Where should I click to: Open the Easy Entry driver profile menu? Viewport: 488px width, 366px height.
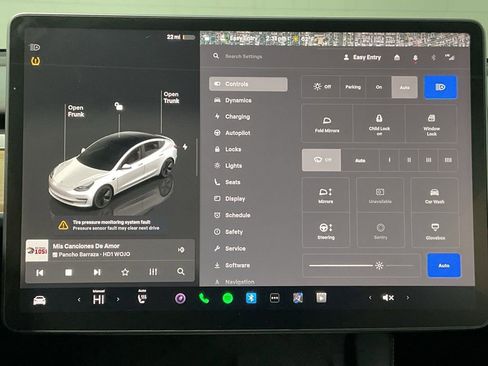coord(362,57)
